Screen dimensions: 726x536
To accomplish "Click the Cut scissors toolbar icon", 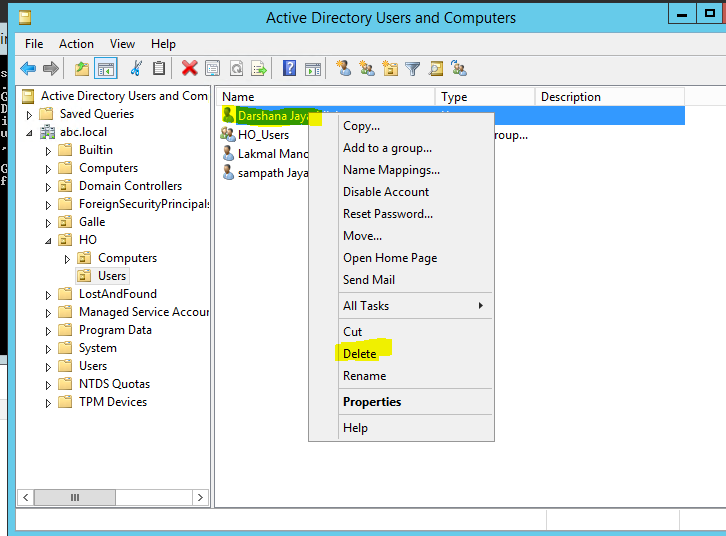I will tap(136, 69).
